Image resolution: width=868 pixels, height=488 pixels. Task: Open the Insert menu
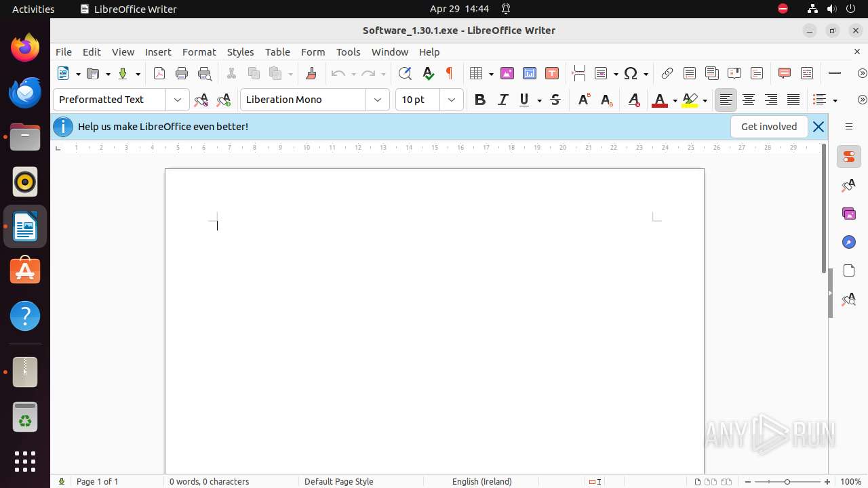tap(158, 52)
